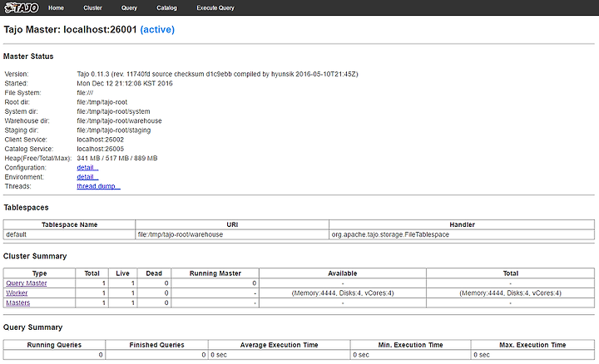Click the Cluster Summary heading
The height and width of the screenshot is (364, 599).
pos(35,256)
